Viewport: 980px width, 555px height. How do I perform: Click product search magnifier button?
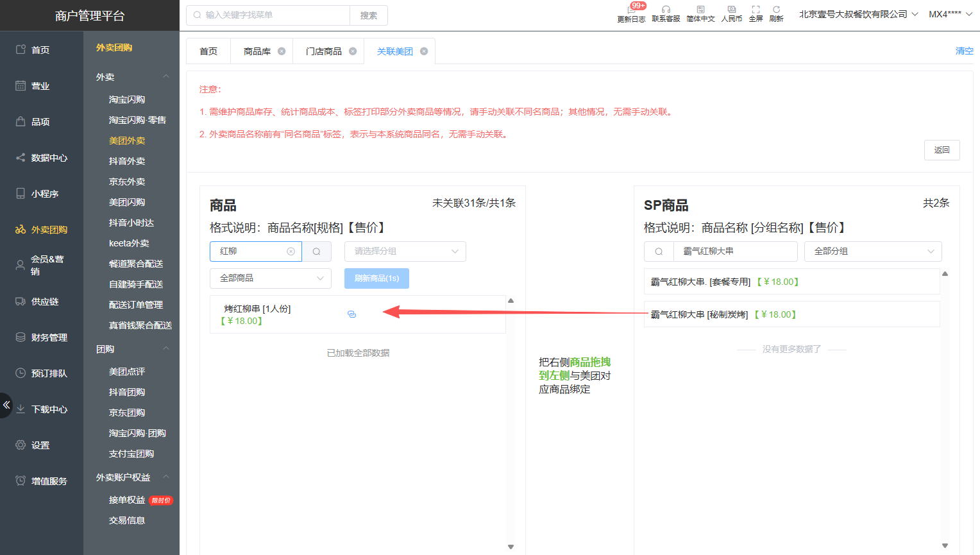point(316,252)
